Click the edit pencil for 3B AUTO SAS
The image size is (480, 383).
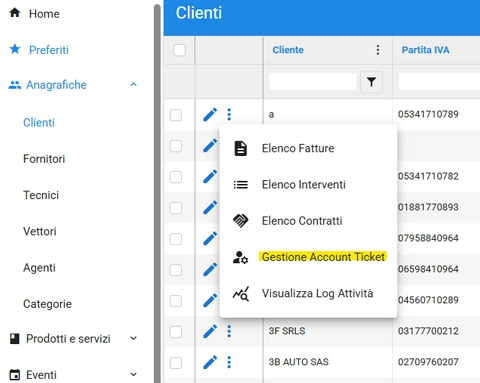click(x=210, y=362)
